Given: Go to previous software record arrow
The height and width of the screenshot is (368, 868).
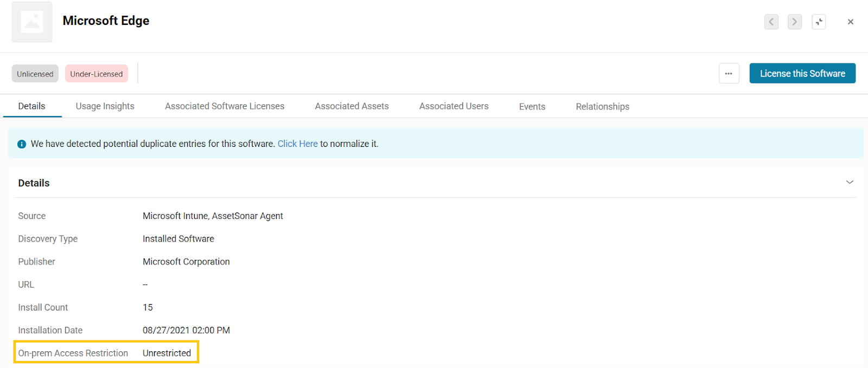Looking at the screenshot, I should click(x=771, y=22).
